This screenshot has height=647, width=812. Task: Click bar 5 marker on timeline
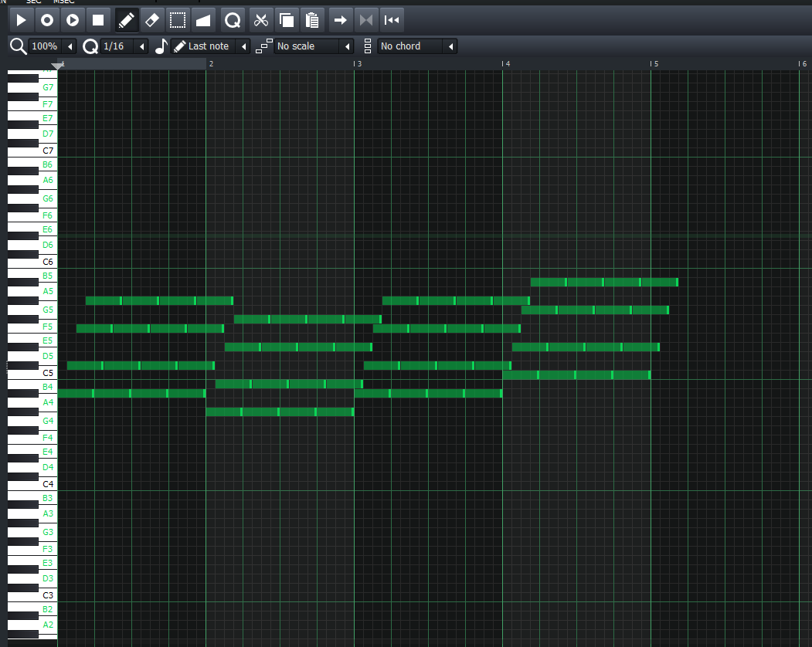coord(655,63)
